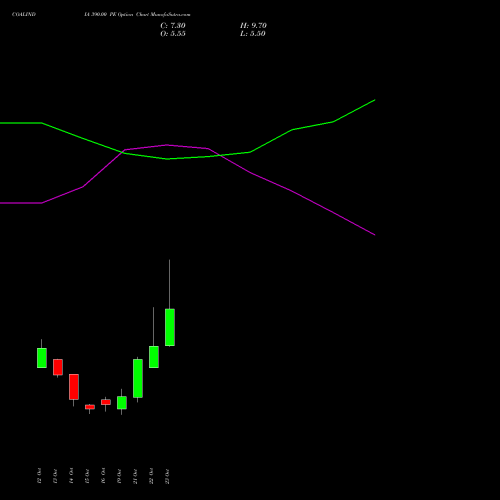The image size is (500, 500).
Task: Click the red candlestick for 14 Oct
Action: click(x=74, y=387)
